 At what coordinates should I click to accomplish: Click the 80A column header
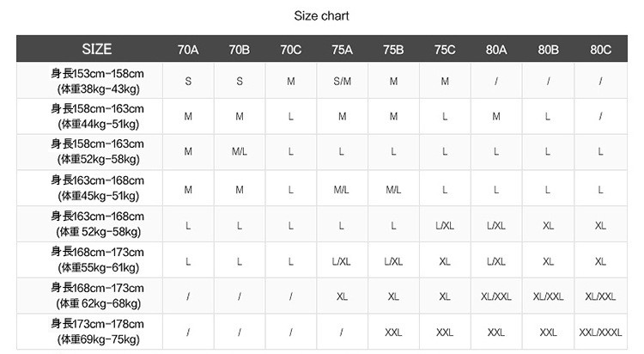pyautogui.click(x=496, y=50)
